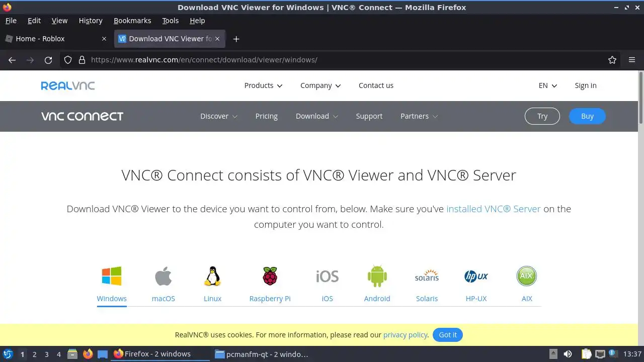Select the Download VNC Viewer tab

(x=170, y=39)
